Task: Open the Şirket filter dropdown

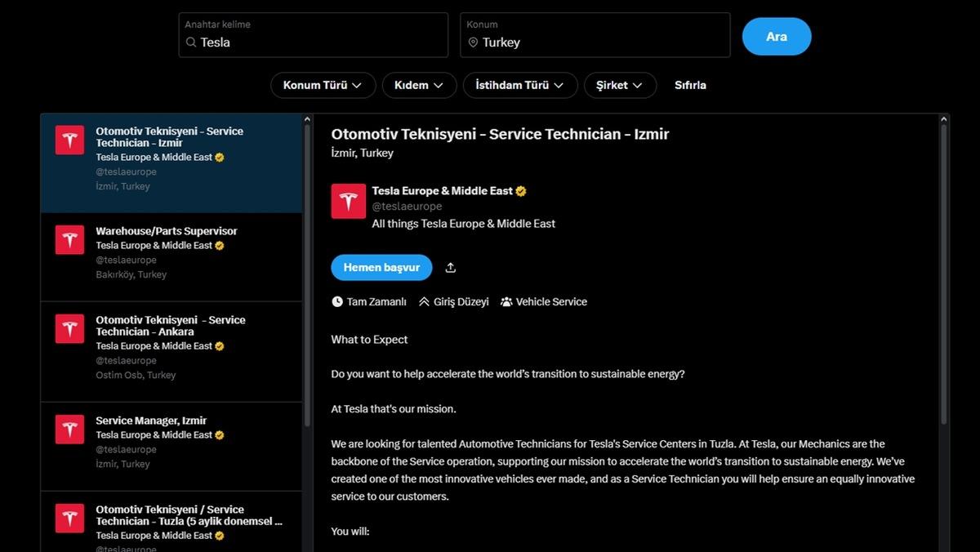Action: tap(620, 85)
